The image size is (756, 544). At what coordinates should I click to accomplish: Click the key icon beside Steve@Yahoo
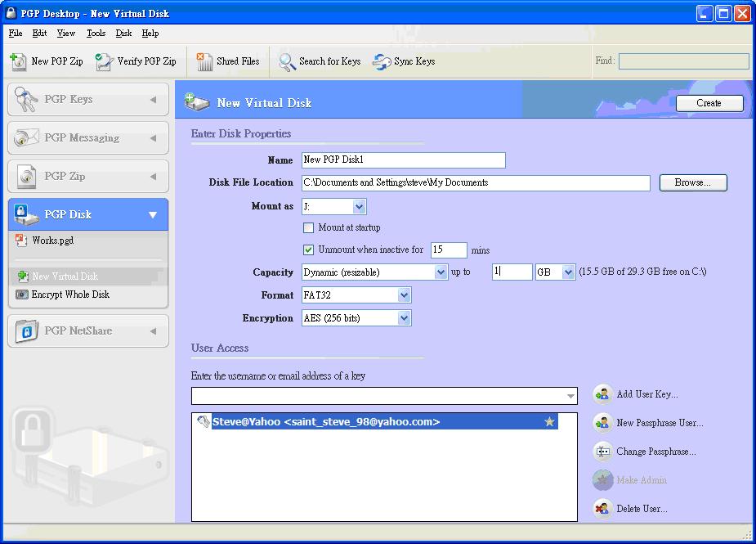click(x=204, y=422)
